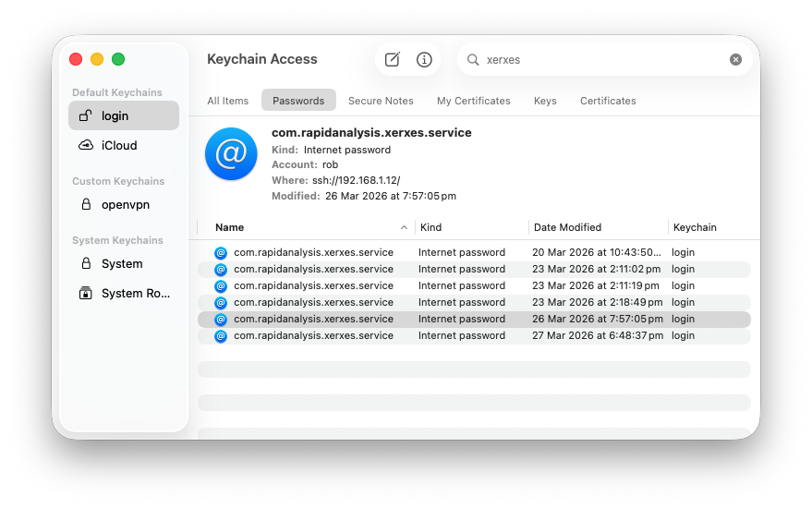Click the Account value rob

(x=330, y=164)
